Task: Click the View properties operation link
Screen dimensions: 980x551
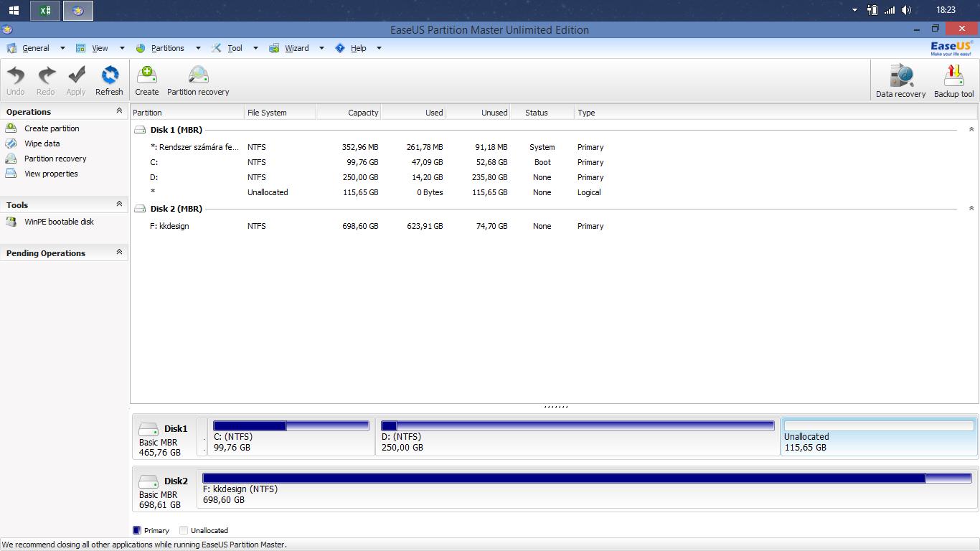Action: [x=51, y=174]
